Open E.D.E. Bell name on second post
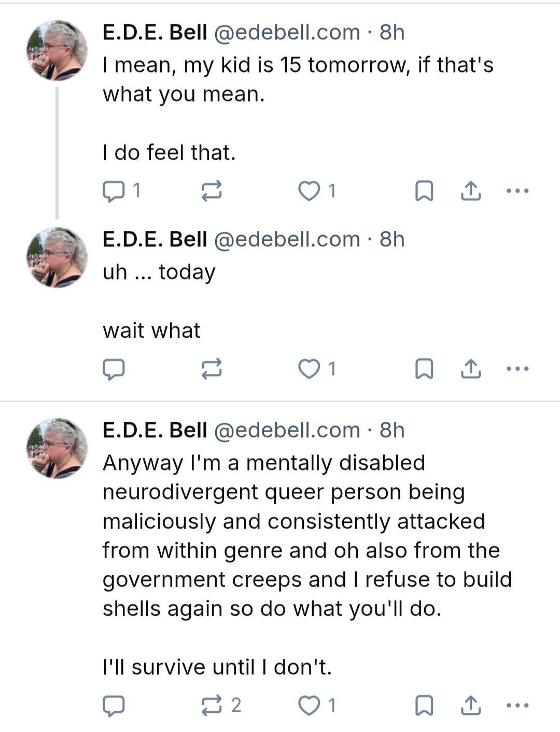Viewport: 560px width, 732px height. [155, 239]
